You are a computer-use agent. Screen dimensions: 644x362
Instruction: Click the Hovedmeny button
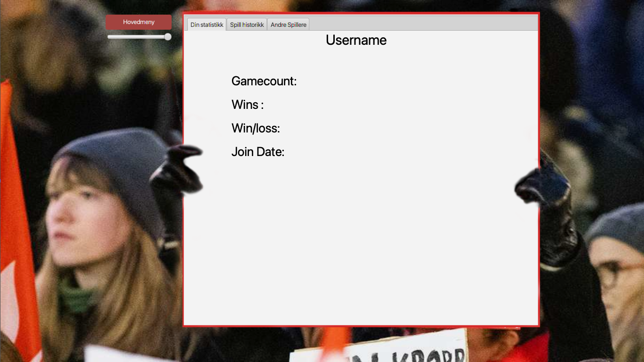click(139, 22)
